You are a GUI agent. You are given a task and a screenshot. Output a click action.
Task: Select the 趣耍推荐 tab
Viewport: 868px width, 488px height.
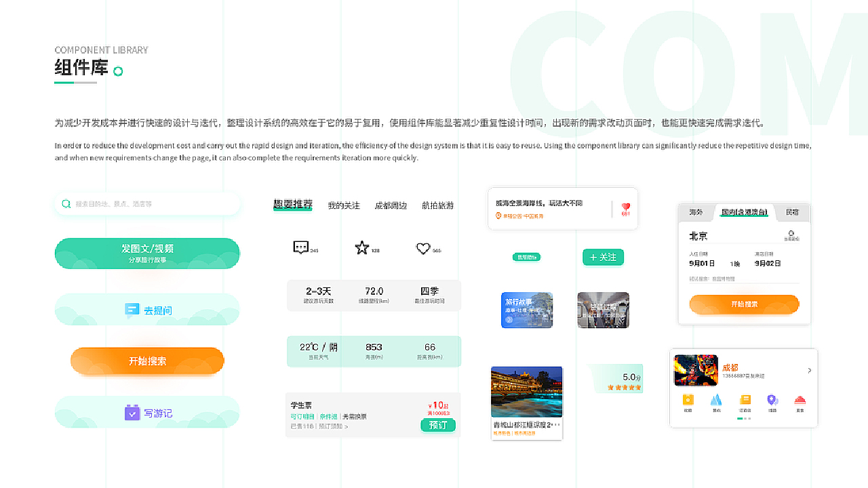[x=293, y=204]
